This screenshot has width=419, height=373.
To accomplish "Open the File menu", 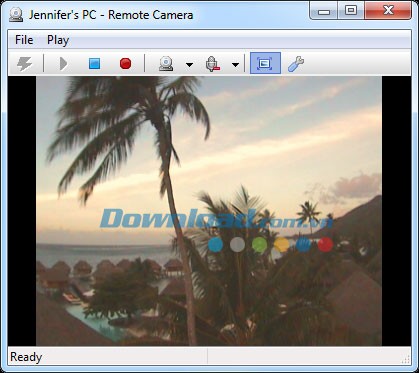I will (24, 40).
